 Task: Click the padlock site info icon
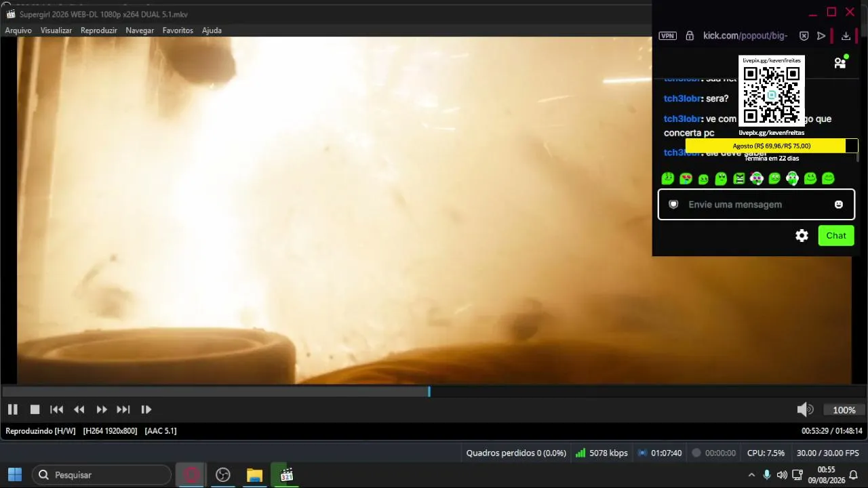(x=690, y=36)
